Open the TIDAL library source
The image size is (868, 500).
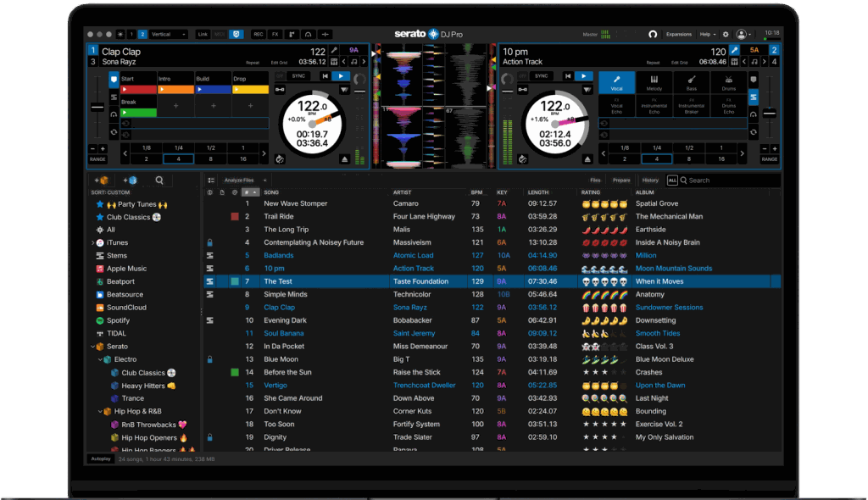tap(116, 333)
